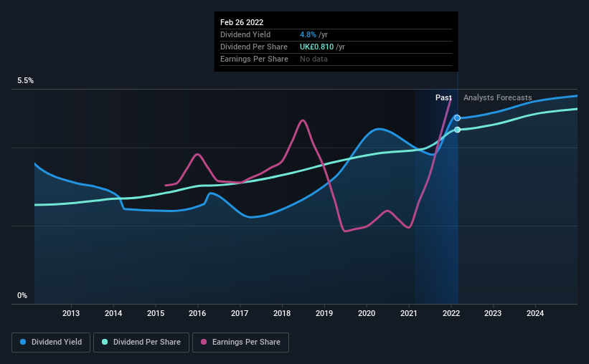Click the 0% y-axis label
The width and height of the screenshot is (589, 364).
[x=22, y=296]
